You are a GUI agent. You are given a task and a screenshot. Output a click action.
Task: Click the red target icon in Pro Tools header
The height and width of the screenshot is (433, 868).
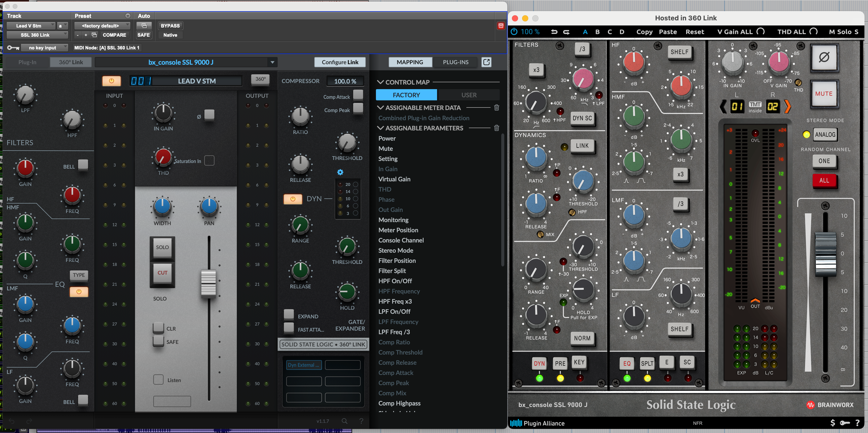501,26
